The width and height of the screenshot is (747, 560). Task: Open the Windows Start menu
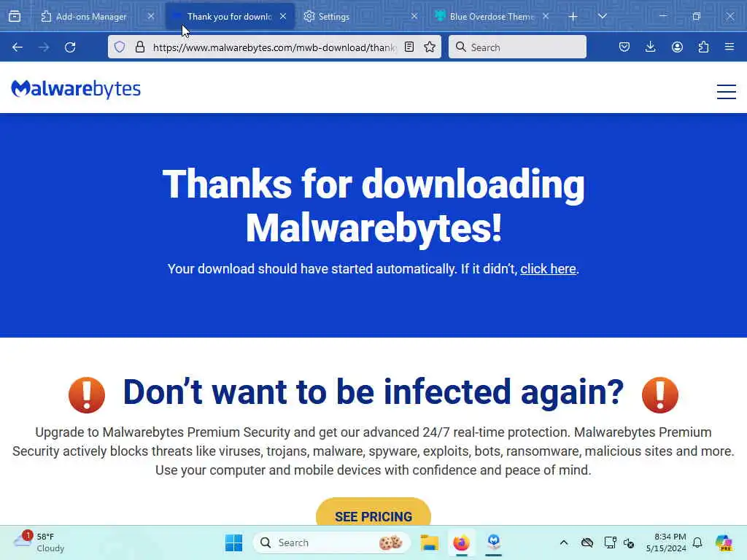233,542
